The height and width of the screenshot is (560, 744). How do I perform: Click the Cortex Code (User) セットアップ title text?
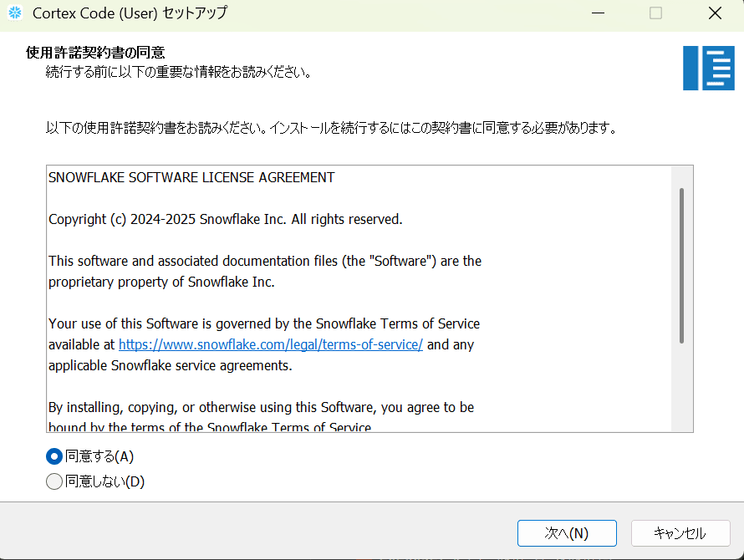click(x=130, y=13)
